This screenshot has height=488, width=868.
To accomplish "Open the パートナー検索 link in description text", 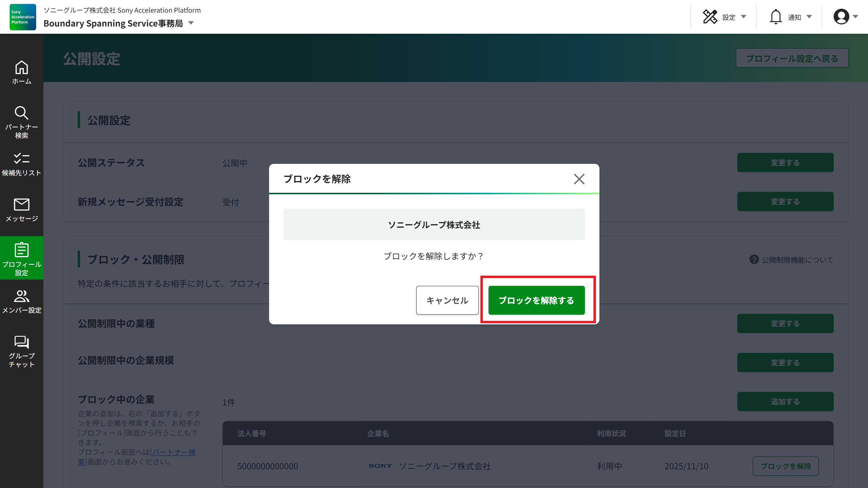I will [173, 453].
